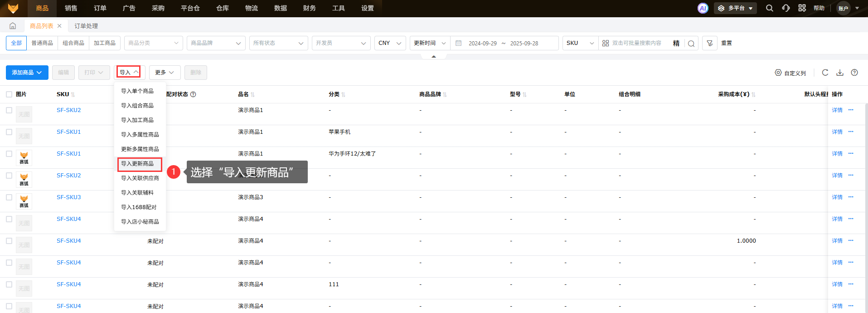Select 导入更新商品 from the import menu
The height and width of the screenshot is (313, 868).
[138, 164]
